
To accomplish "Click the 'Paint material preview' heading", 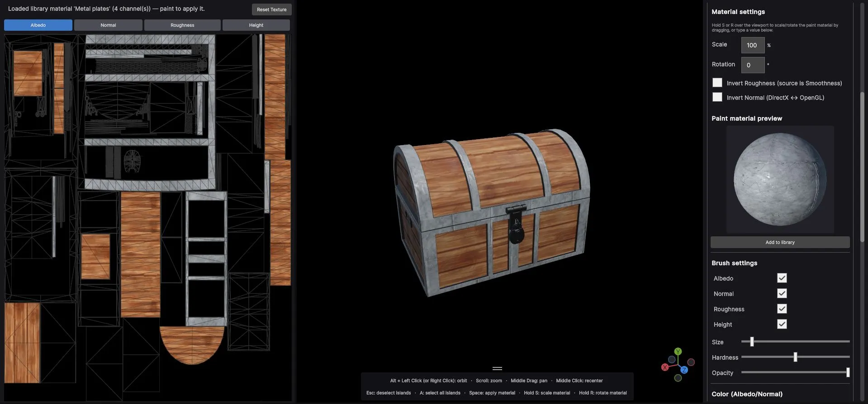I will (747, 118).
